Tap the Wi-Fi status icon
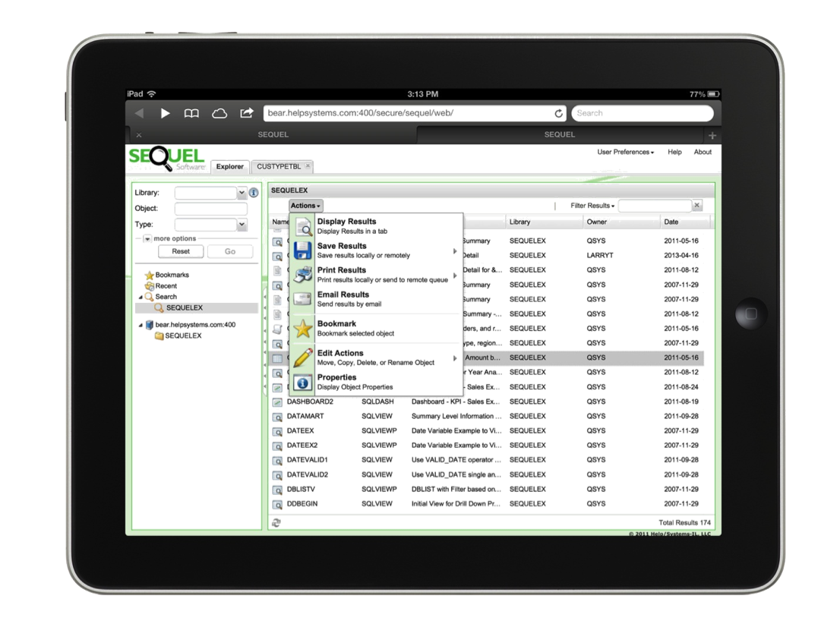The image size is (840, 624). coord(152,93)
